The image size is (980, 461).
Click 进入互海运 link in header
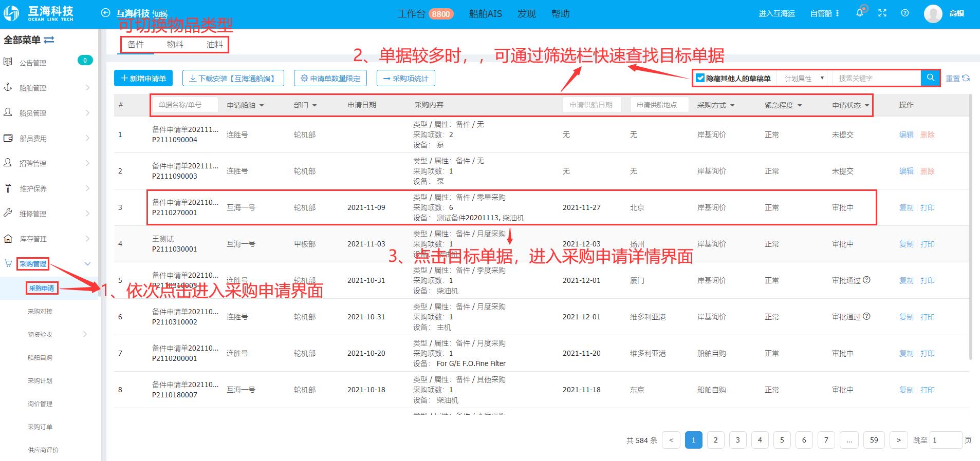pos(776,13)
